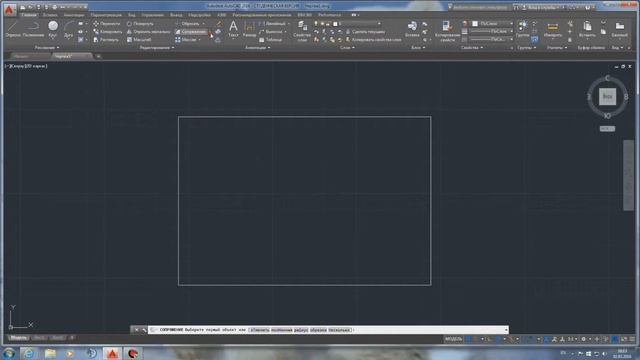
Task: Toggle layer on/off bulb in layer list
Action: click(316, 24)
